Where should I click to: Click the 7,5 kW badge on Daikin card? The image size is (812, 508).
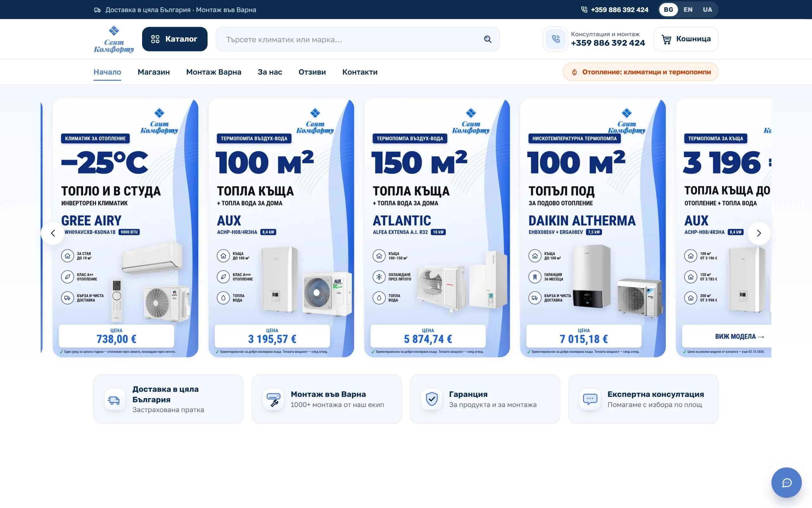(x=593, y=232)
